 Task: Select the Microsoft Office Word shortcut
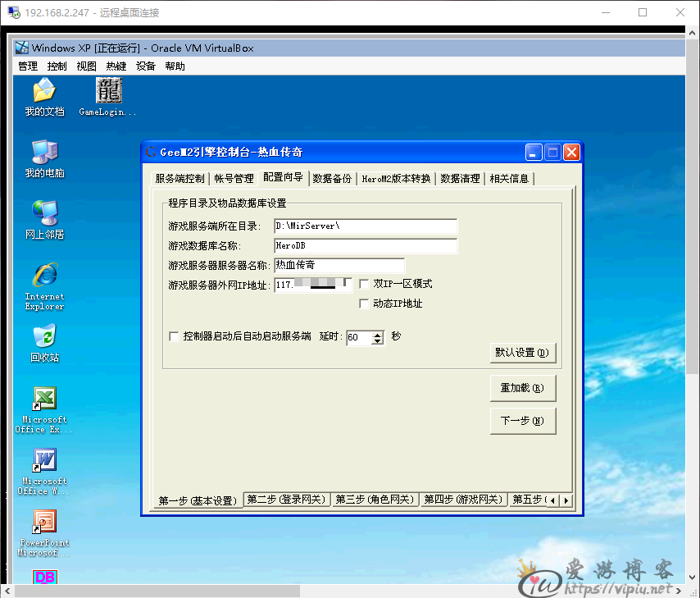click(44, 472)
